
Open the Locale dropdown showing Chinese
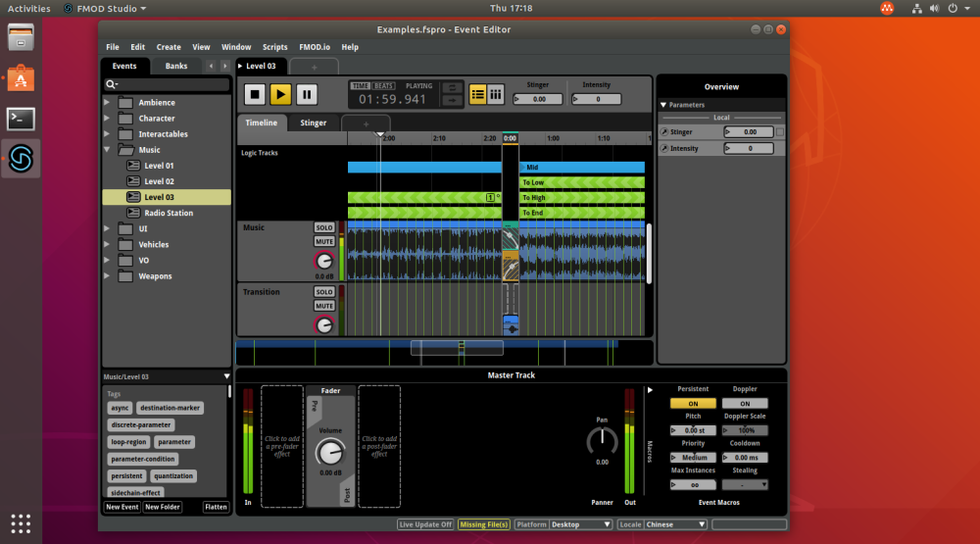click(675, 524)
